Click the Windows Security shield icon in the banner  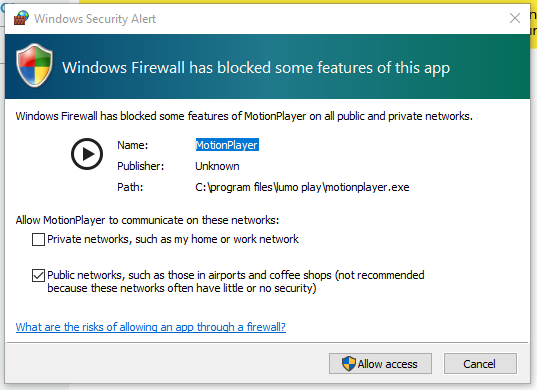[34, 65]
